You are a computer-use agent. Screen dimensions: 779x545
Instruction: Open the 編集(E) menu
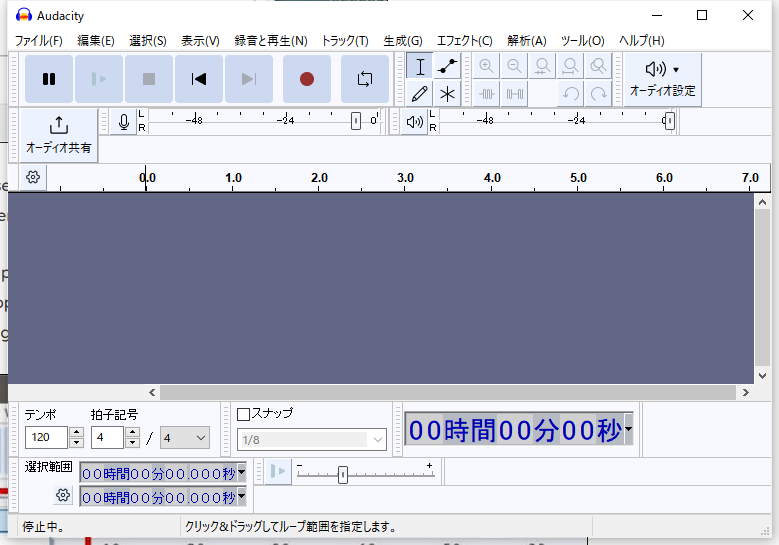tap(96, 41)
